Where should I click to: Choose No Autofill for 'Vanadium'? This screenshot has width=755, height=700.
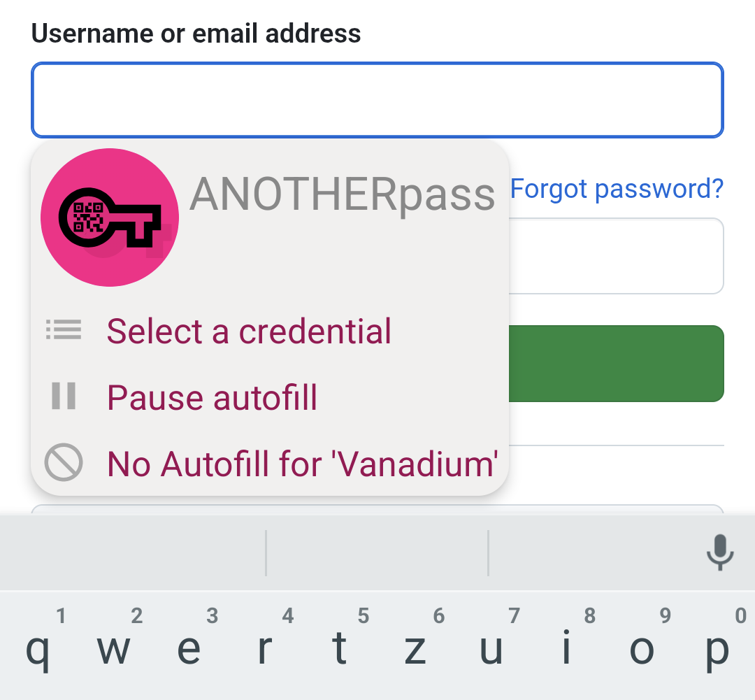pyautogui.click(x=302, y=463)
